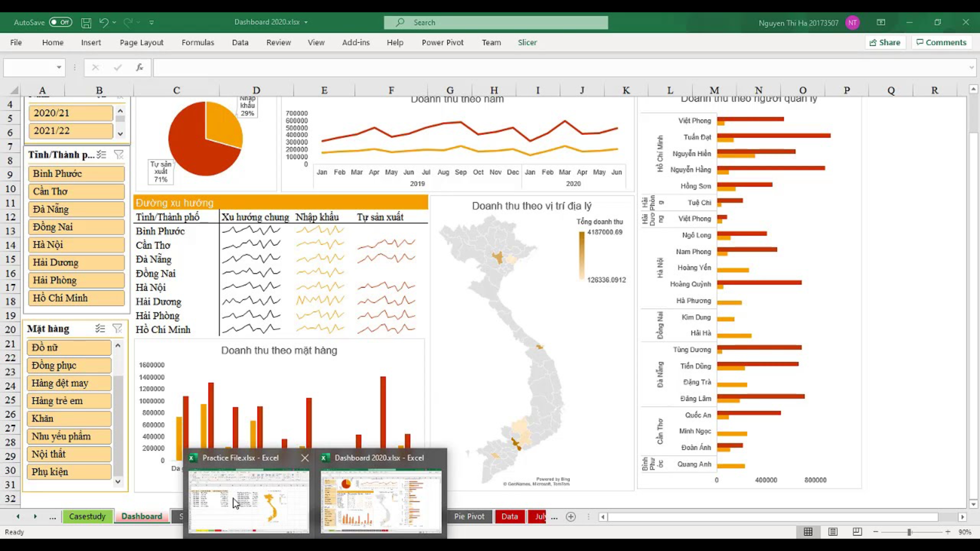Image resolution: width=980 pixels, height=551 pixels.
Task: Open the Comments panel
Action: pyautogui.click(x=942, y=42)
